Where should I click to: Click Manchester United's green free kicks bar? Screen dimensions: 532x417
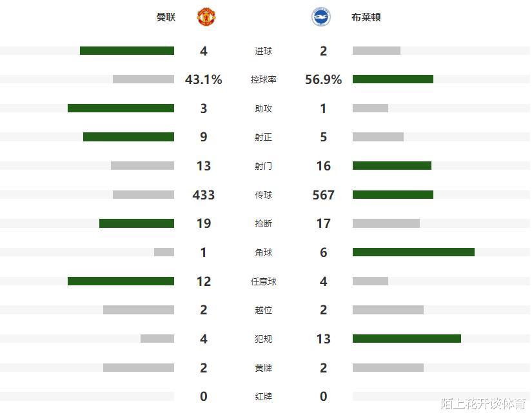click(121, 281)
